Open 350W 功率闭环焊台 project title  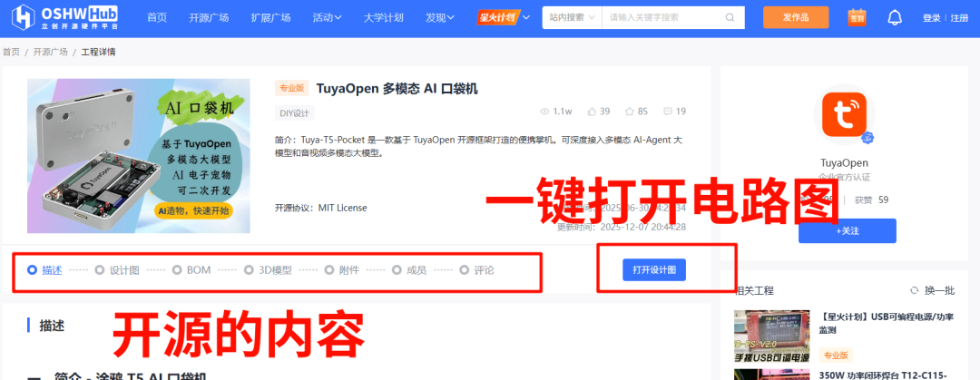pos(885,375)
